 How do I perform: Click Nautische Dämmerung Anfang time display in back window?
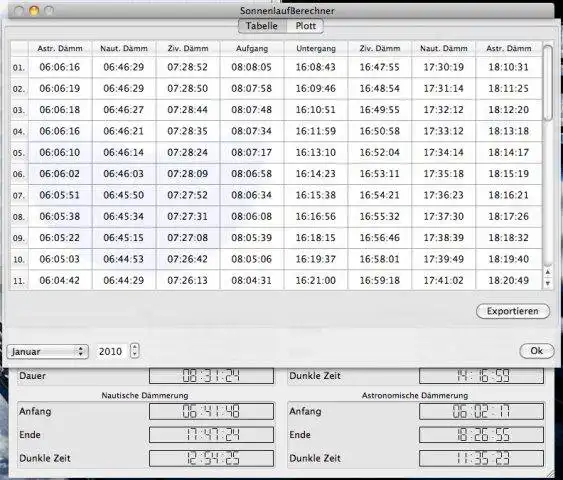click(x=211, y=411)
